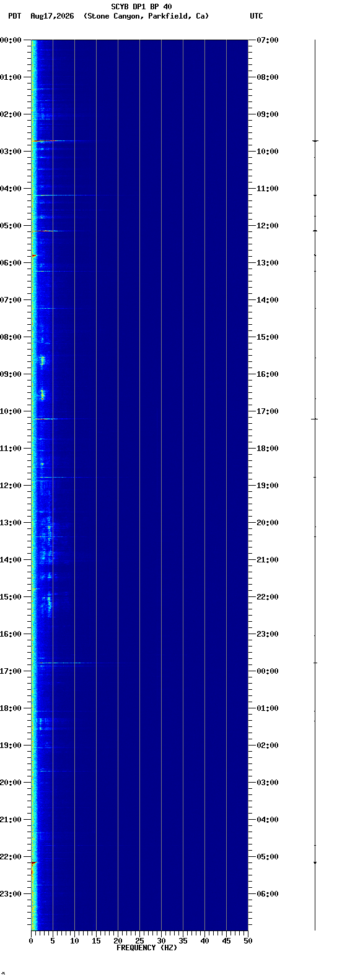Viewport: 342px width, 980px height.
Task: Click the PDT time label '12:00'
Action: click(11, 486)
